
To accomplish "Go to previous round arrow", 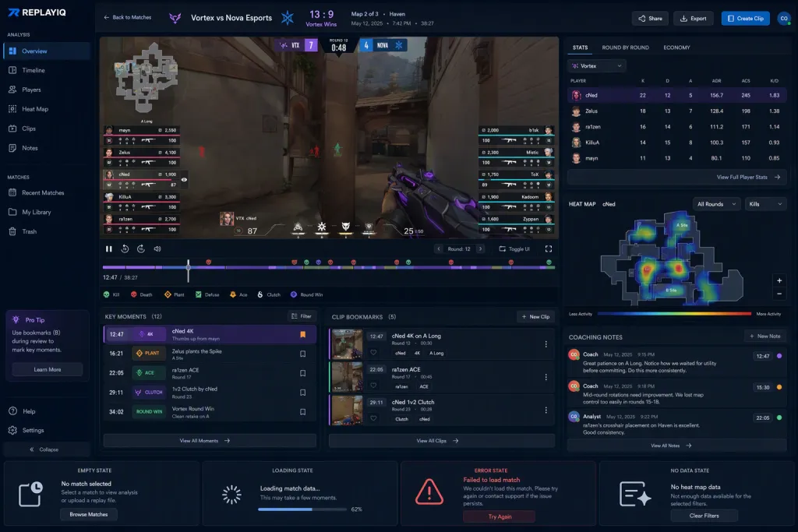I will pyautogui.click(x=439, y=248).
